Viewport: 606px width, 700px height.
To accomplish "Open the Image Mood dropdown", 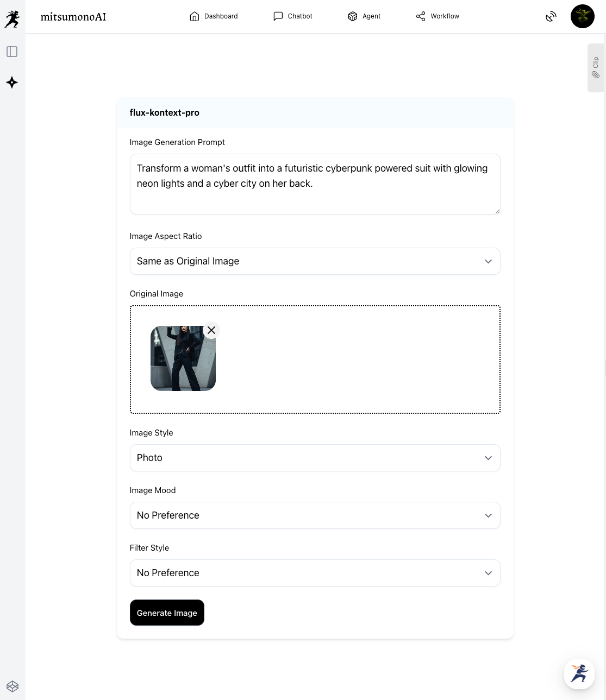I will pyautogui.click(x=315, y=515).
